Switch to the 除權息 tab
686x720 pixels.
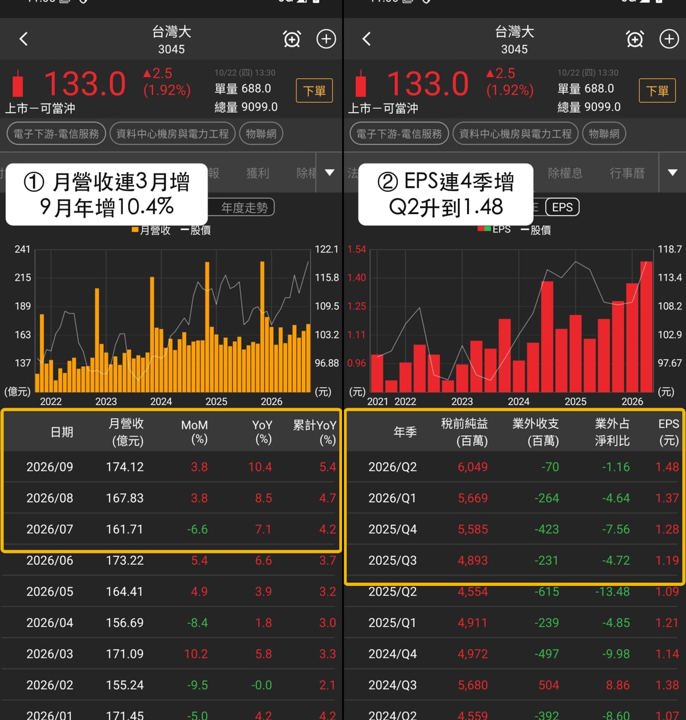(x=565, y=173)
